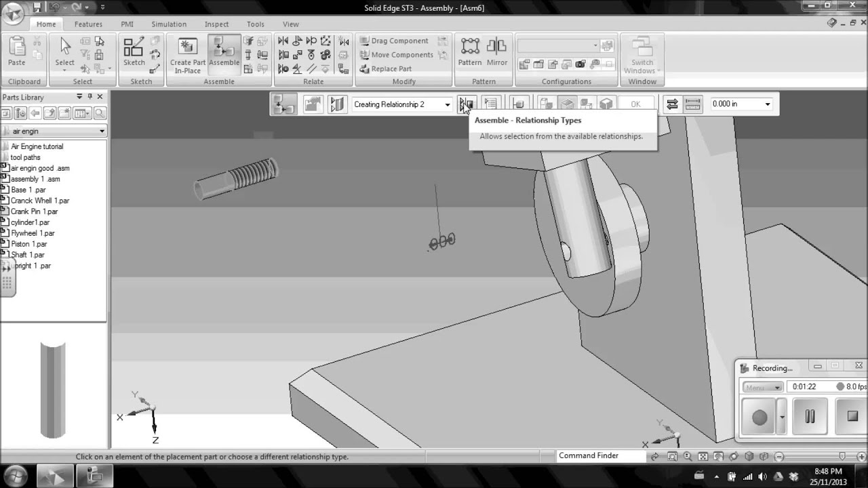Select Air Engine tutorial folder
The width and height of the screenshot is (868, 488).
click(x=37, y=146)
